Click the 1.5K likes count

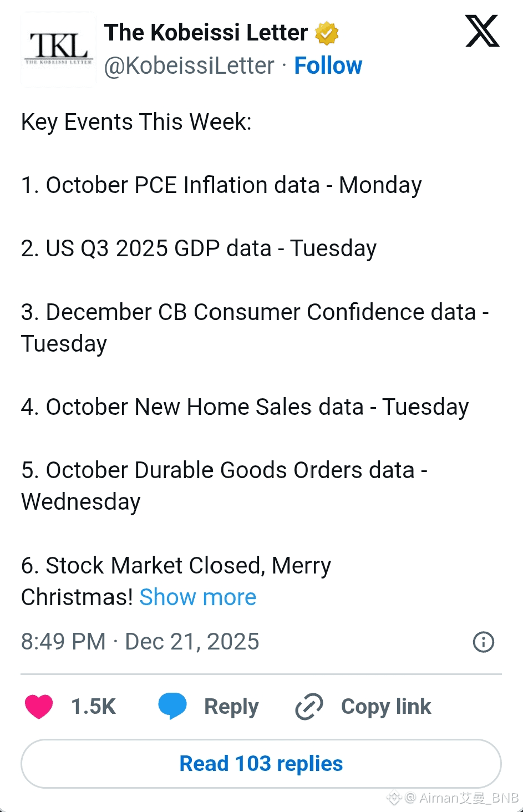93,707
